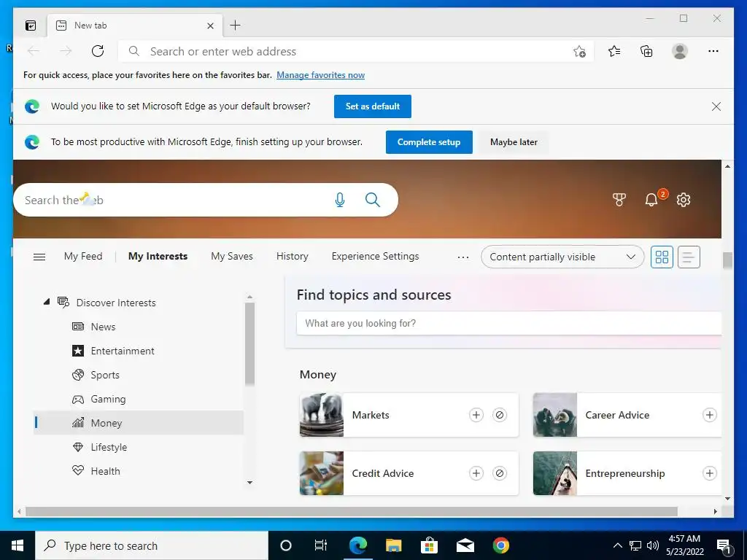Open File Explorer from taskbar

(393, 545)
